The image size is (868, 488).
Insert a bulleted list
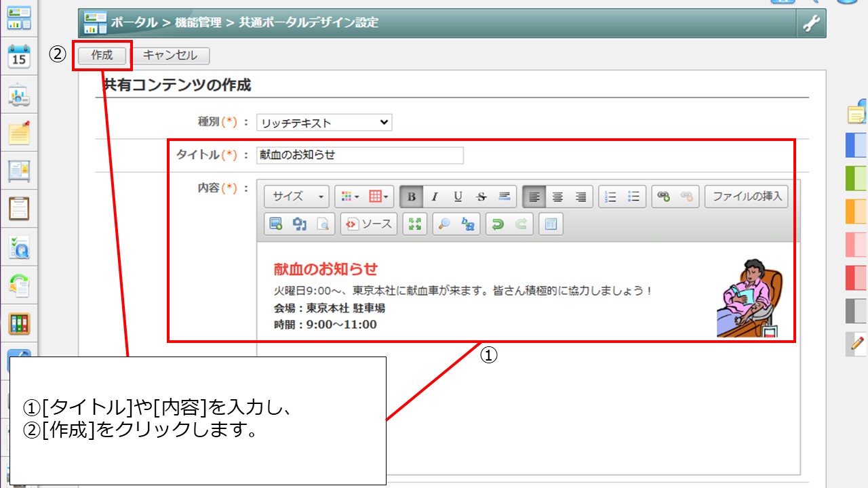coord(633,197)
